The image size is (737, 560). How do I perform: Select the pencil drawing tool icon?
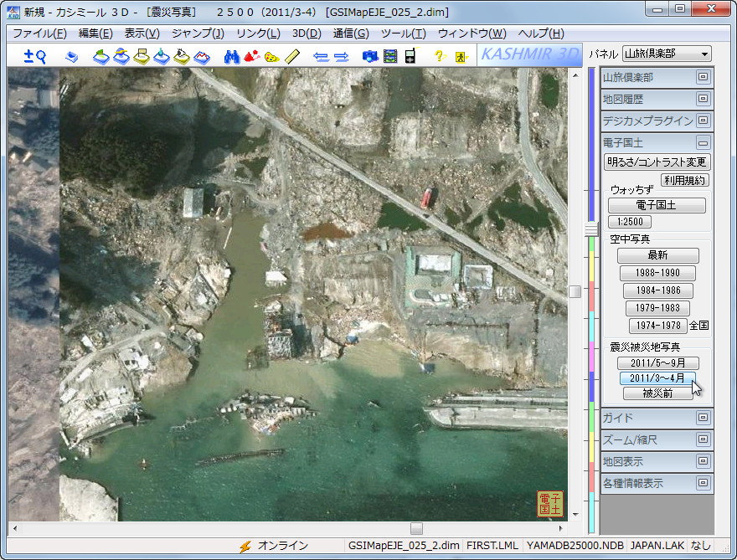(292, 55)
